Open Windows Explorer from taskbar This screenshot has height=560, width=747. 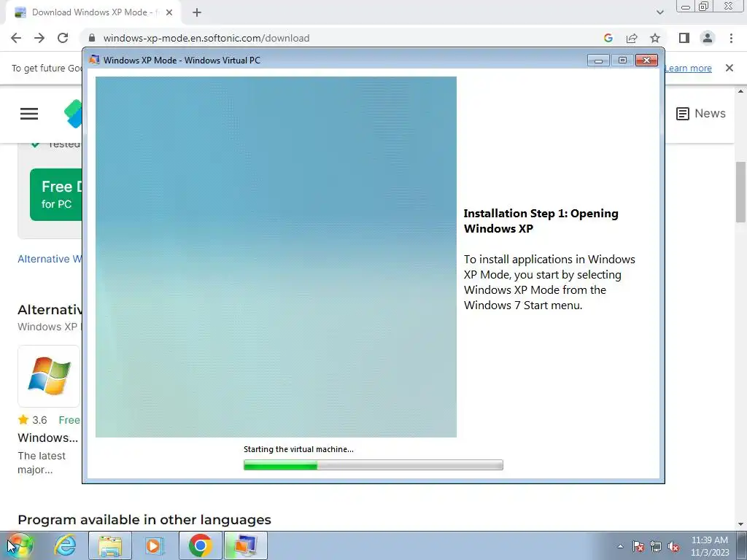[110, 545]
